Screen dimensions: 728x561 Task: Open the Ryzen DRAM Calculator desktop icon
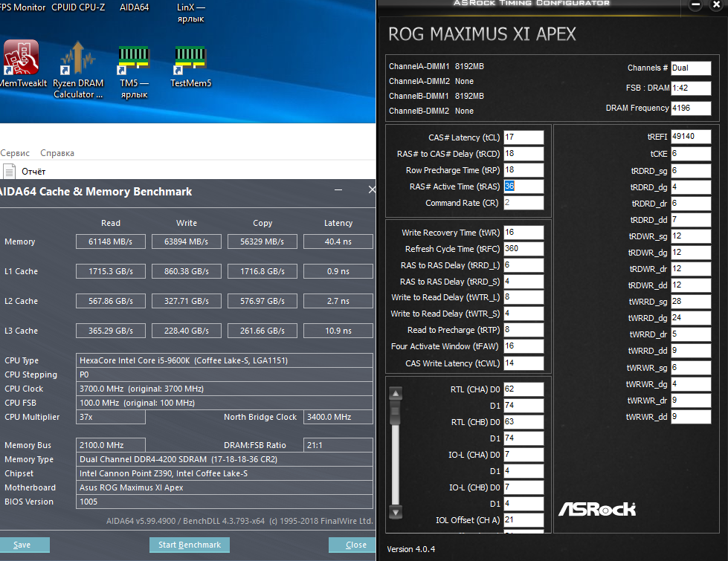click(x=78, y=58)
